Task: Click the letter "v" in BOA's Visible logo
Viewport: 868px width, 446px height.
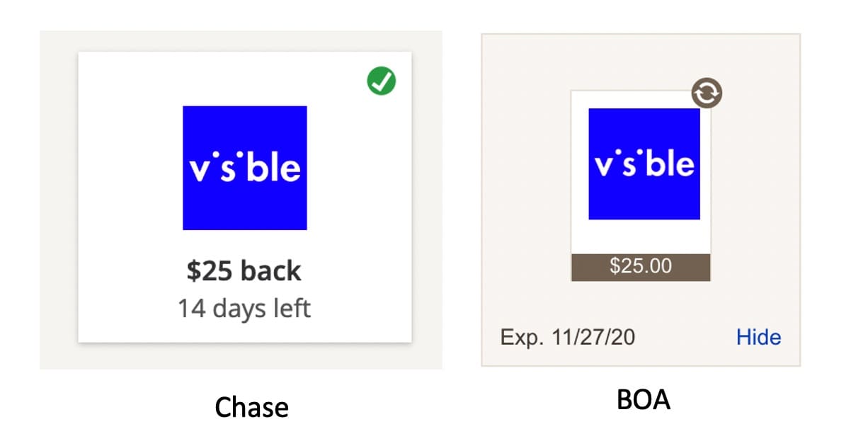Action: coord(604,167)
